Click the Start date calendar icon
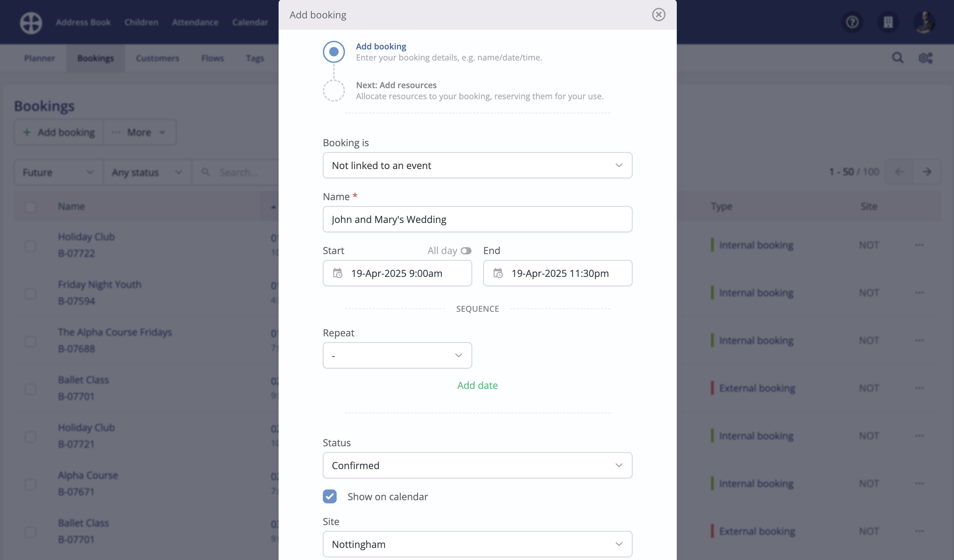 (x=337, y=273)
